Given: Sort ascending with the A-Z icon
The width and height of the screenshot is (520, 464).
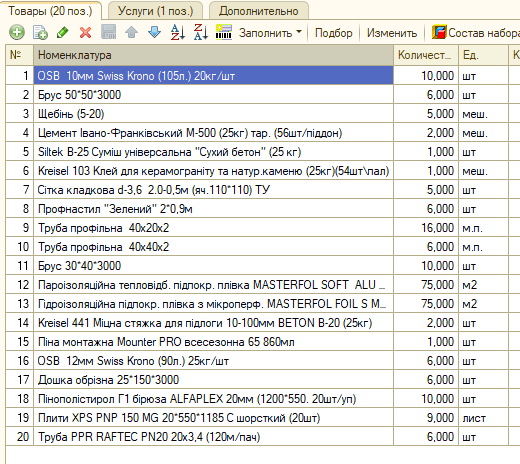Looking at the screenshot, I should point(177,33).
